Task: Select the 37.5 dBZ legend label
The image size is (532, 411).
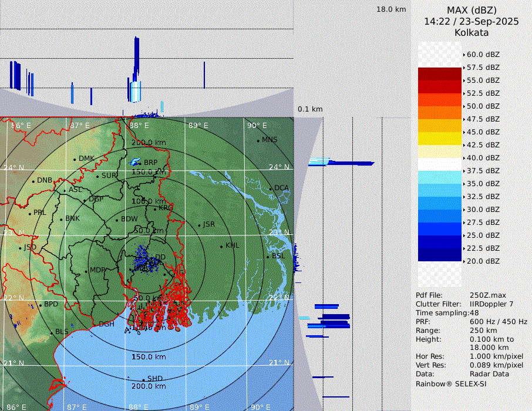Action: tap(483, 171)
